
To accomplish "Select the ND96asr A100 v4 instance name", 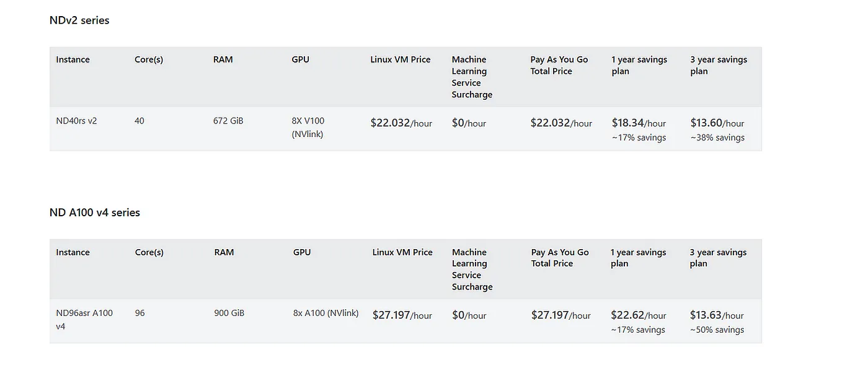I will click(84, 320).
